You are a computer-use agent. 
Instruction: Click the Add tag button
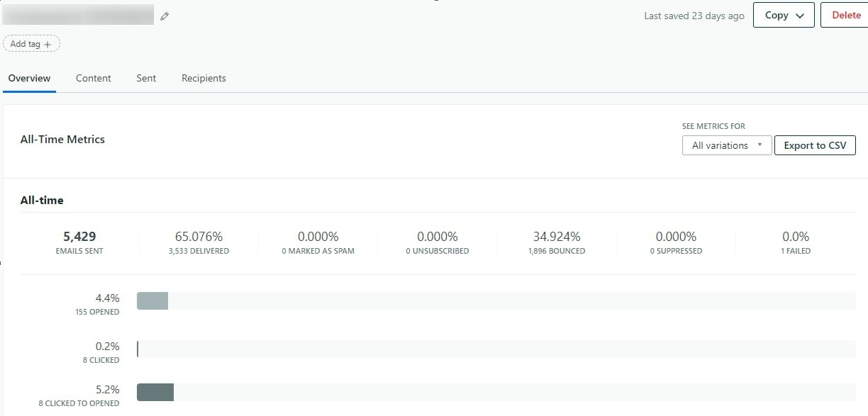point(32,44)
